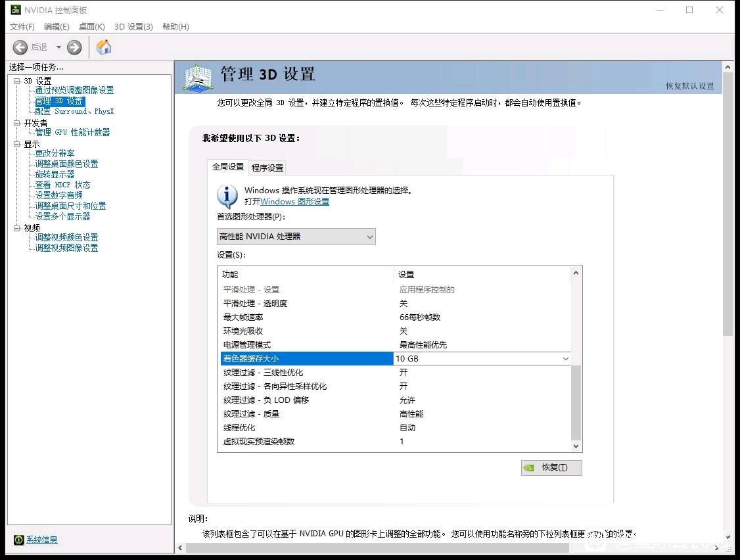Image resolution: width=740 pixels, height=560 pixels.
Task: Select 调整桌面尺寸和位置 tree item
Action: coord(71,206)
